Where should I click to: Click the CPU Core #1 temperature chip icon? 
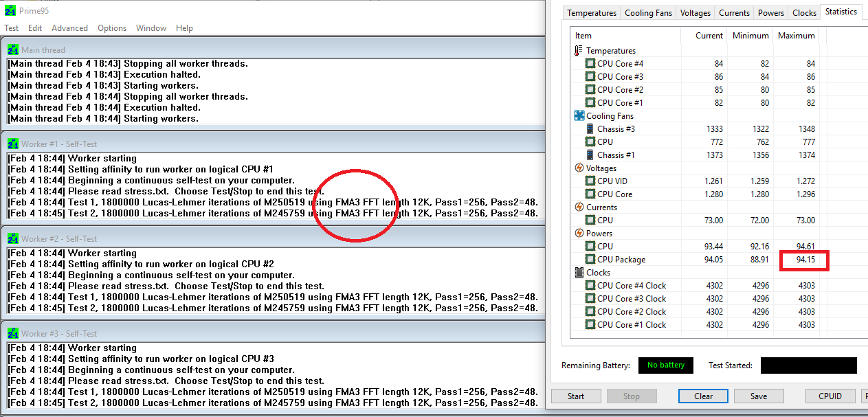pos(590,102)
